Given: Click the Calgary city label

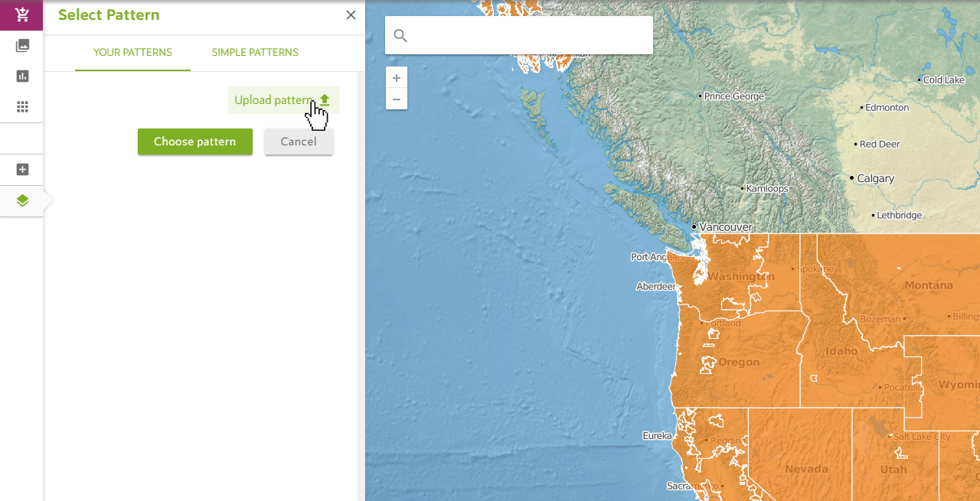Looking at the screenshot, I should click(875, 178).
